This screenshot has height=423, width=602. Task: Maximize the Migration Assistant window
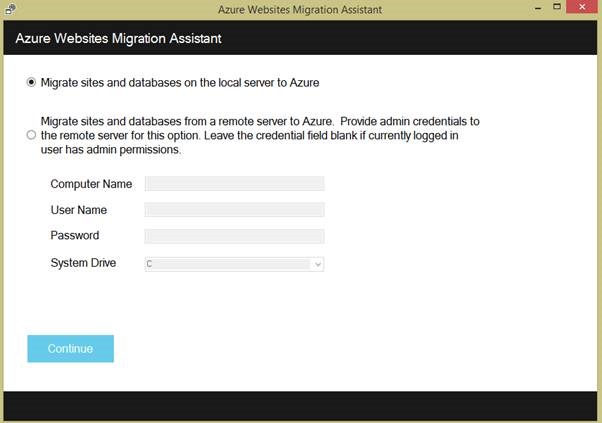click(557, 7)
